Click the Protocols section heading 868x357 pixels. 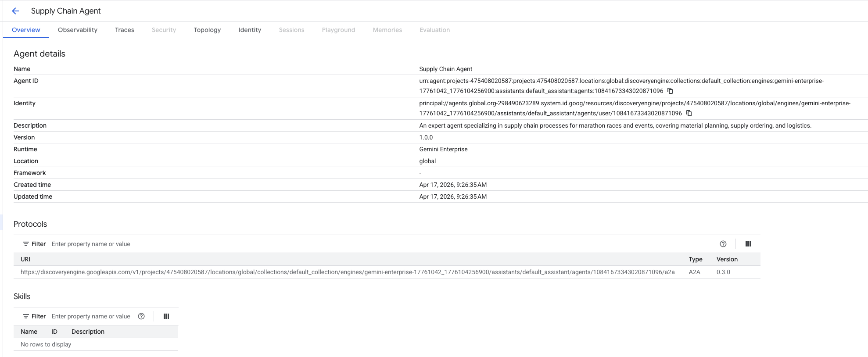(x=30, y=224)
